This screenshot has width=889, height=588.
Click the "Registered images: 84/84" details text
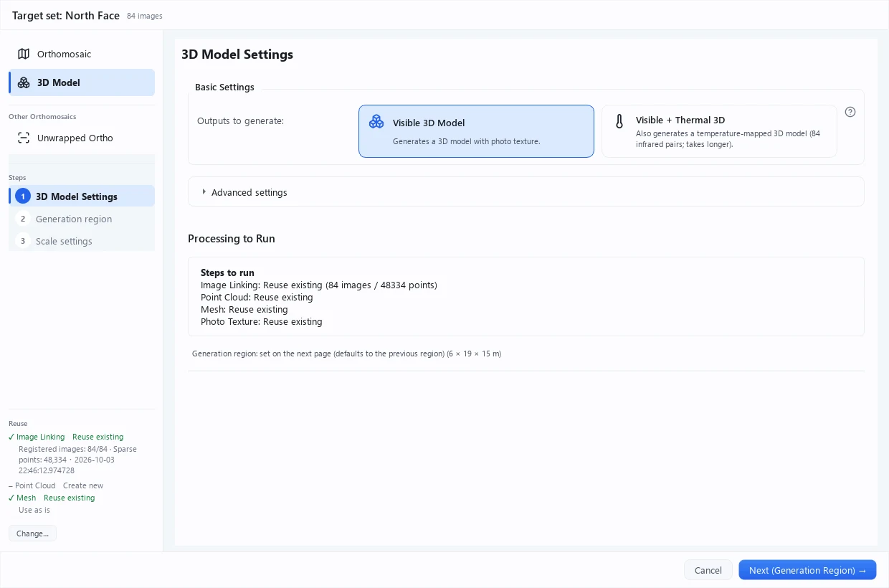click(77, 460)
